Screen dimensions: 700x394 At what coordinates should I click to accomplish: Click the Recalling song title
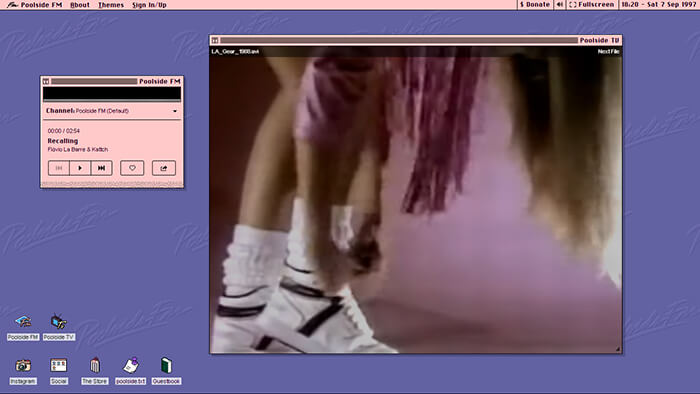(63, 141)
